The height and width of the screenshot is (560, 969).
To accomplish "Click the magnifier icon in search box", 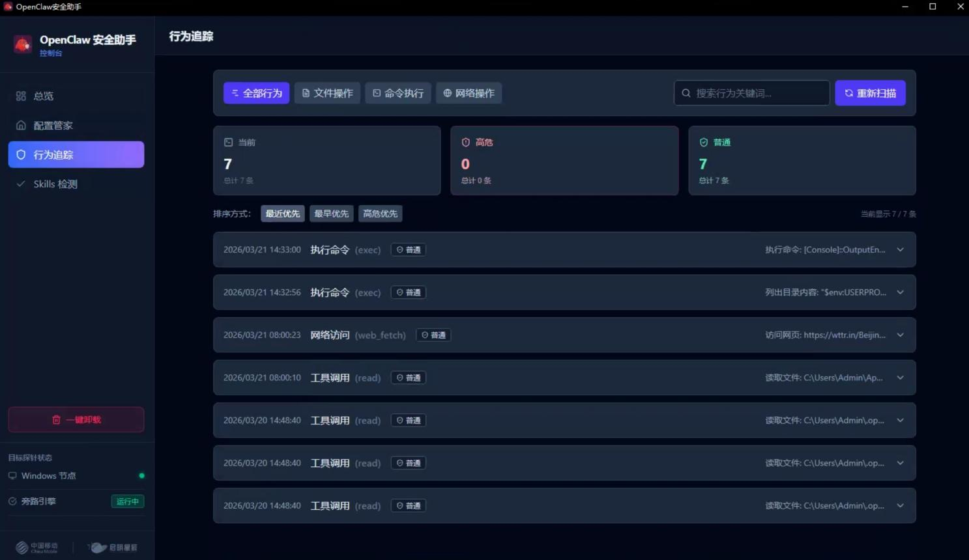I will [686, 93].
